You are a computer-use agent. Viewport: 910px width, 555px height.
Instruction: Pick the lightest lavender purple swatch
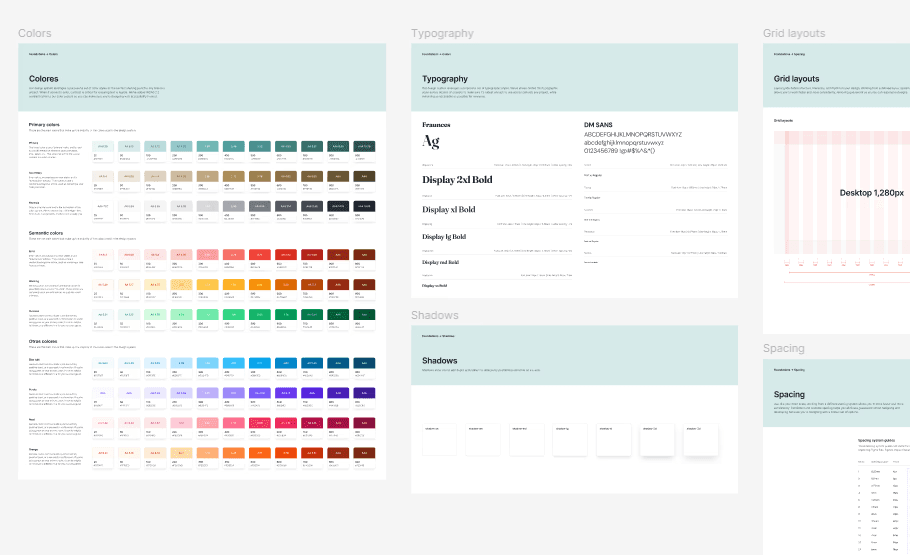103,393
